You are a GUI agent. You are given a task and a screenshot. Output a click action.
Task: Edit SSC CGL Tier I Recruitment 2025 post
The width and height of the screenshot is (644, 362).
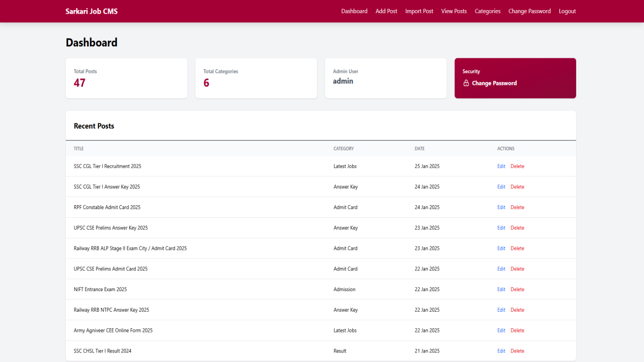click(501, 166)
